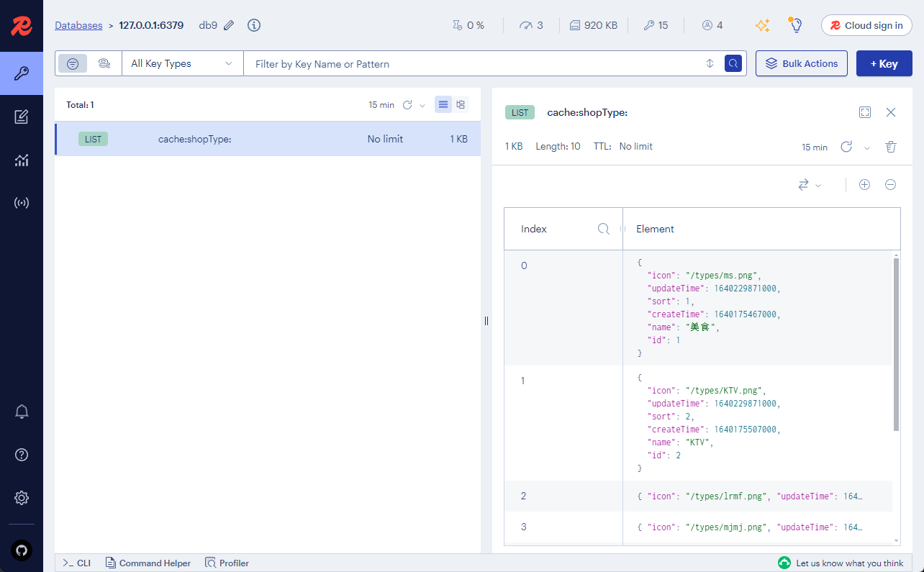Click the connected clients 4 indicator

[712, 25]
